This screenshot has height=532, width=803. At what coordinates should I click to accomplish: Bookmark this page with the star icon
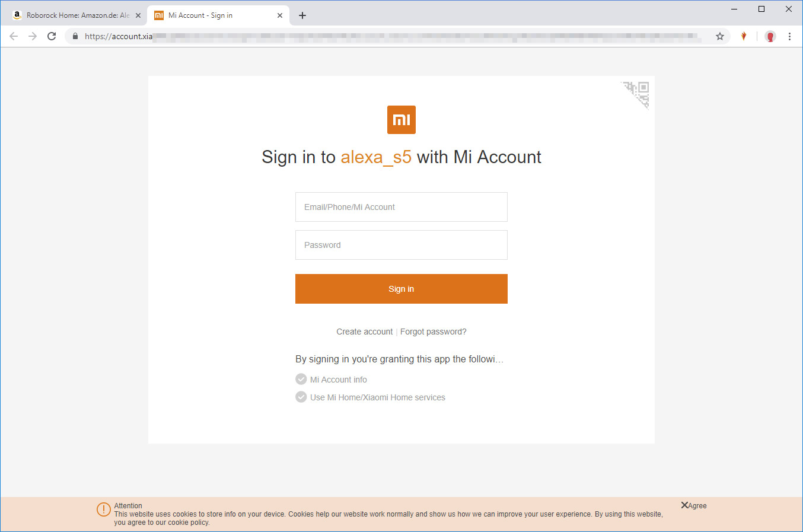click(x=720, y=36)
